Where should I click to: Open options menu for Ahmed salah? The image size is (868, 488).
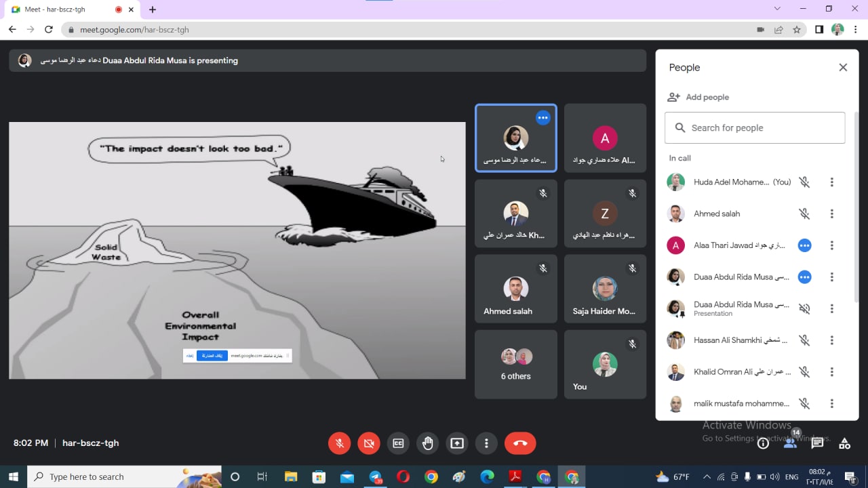coord(831,213)
